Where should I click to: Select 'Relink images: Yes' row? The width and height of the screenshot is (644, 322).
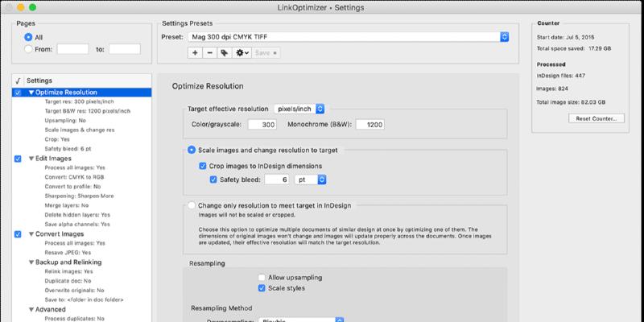point(82,272)
